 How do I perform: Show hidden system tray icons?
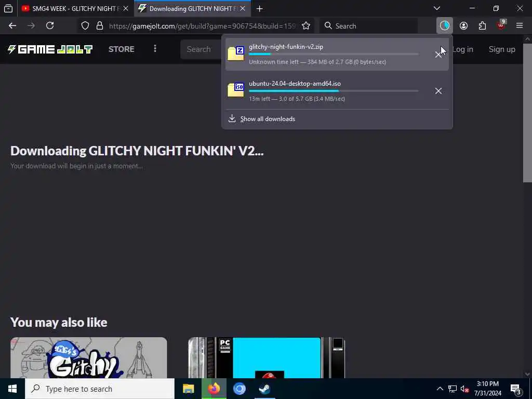[x=440, y=389]
